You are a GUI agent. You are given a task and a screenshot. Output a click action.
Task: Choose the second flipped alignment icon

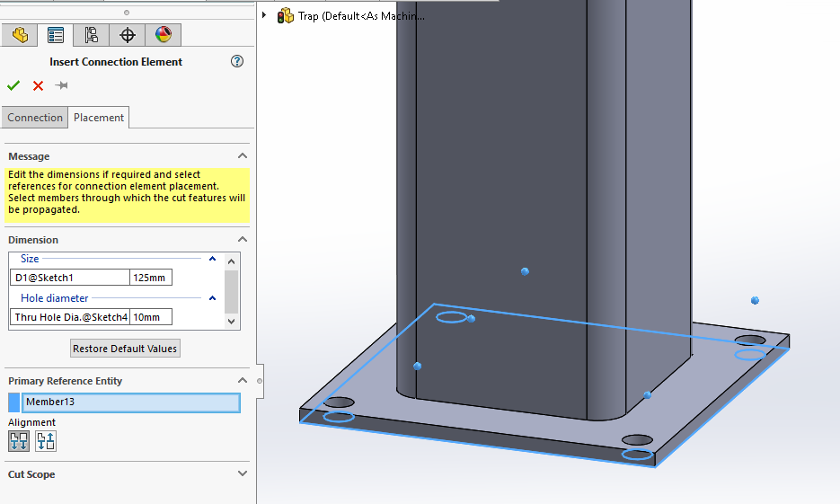pyautogui.click(x=46, y=441)
